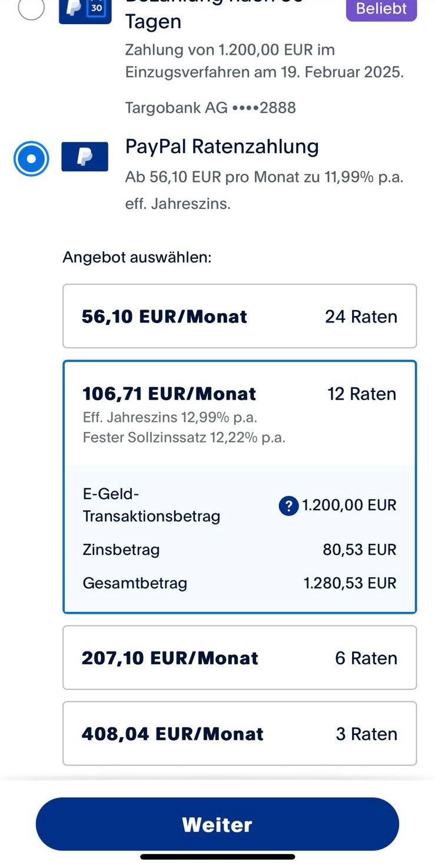Screen dimensions: 435x868
Task: Select the PayPal Ratenzahlung radio button
Action: click(x=31, y=159)
